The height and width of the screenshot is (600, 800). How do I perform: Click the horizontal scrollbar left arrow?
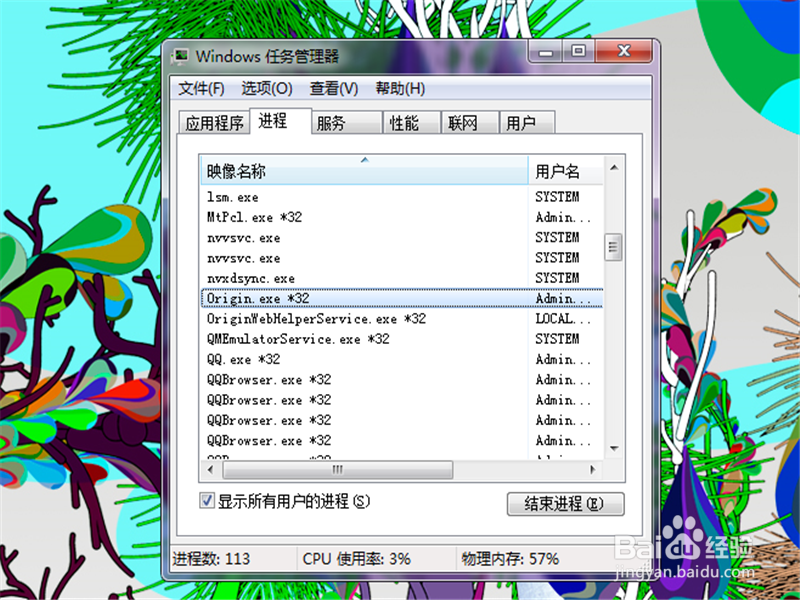click(x=211, y=469)
